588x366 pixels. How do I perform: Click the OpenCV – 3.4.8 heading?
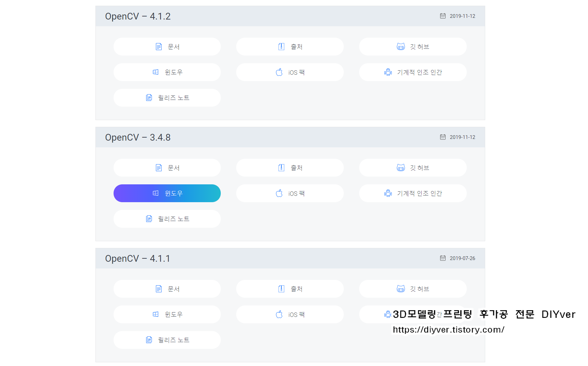point(138,137)
